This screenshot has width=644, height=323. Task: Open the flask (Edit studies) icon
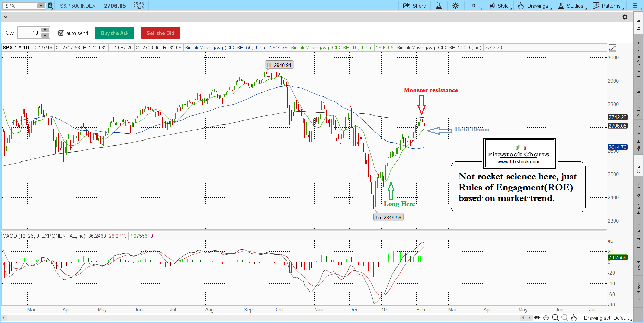439,6
